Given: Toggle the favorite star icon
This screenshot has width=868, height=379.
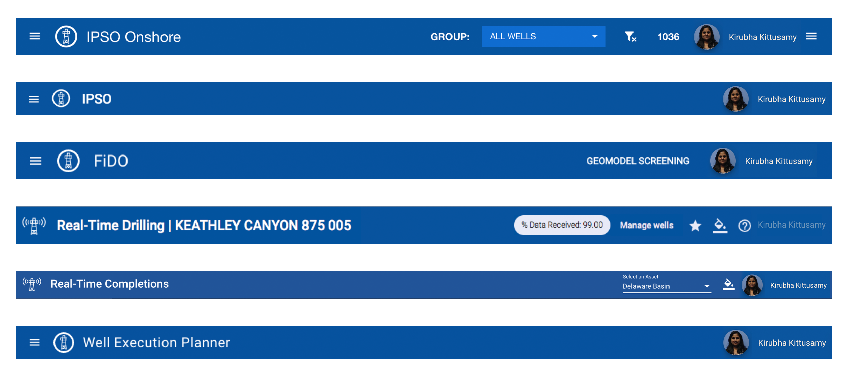Looking at the screenshot, I should tap(695, 225).
